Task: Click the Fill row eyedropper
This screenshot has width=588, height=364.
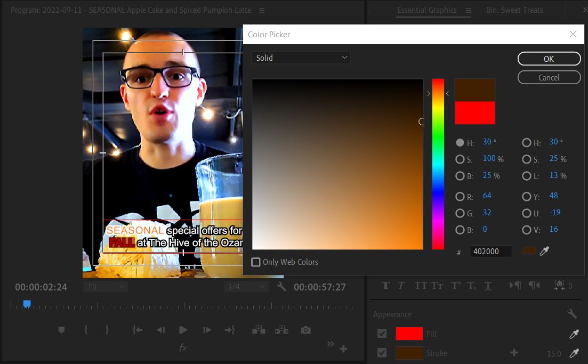Action: coord(574,334)
